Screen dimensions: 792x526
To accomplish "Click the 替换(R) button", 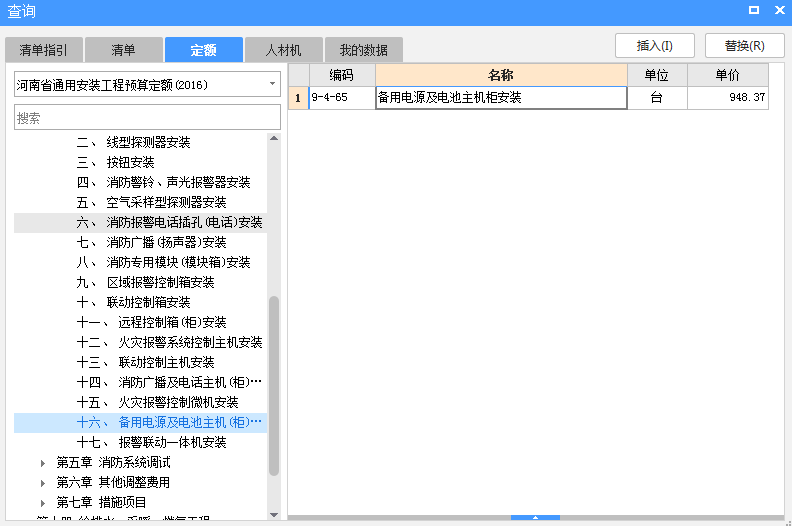I will (x=745, y=46).
